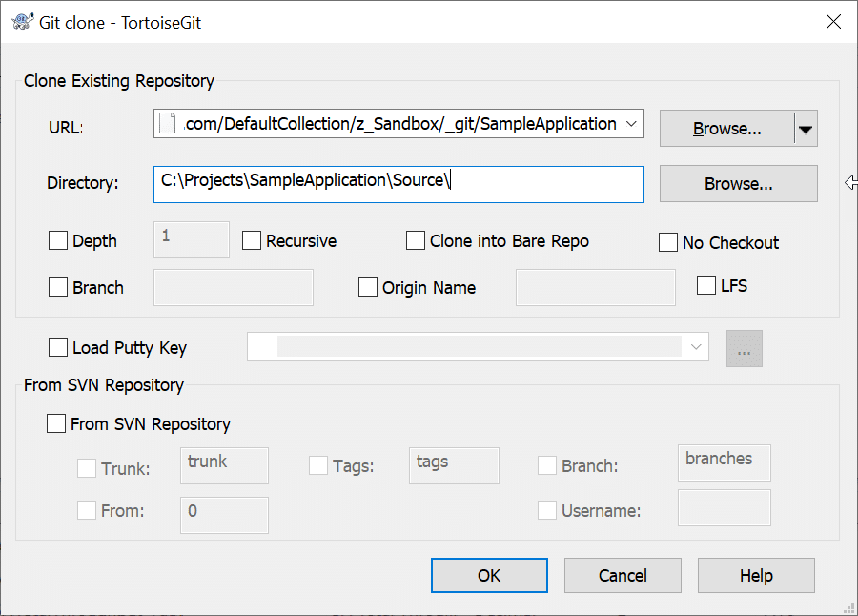The height and width of the screenshot is (616, 858).
Task: Confirm the clone with OK
Action: coord(489,576)
